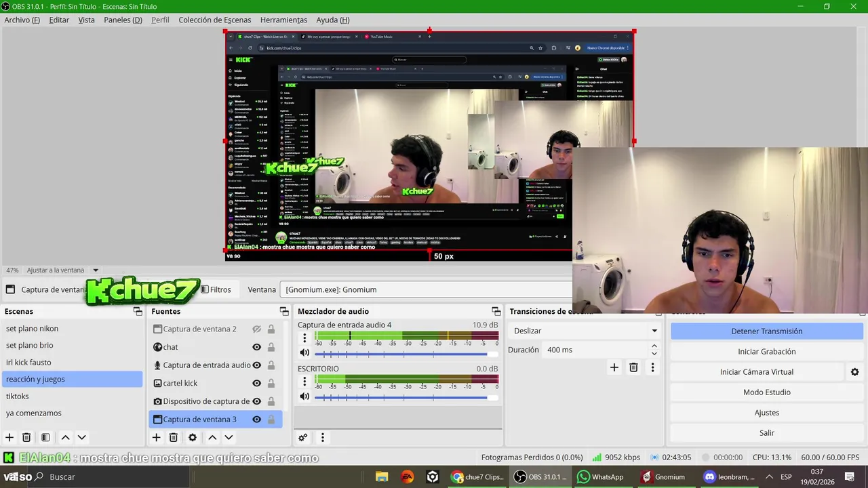Hide Captura de entrada audio source
This screenshot has width=868, height=488.
pyautogui.click(x=256, y=365)
